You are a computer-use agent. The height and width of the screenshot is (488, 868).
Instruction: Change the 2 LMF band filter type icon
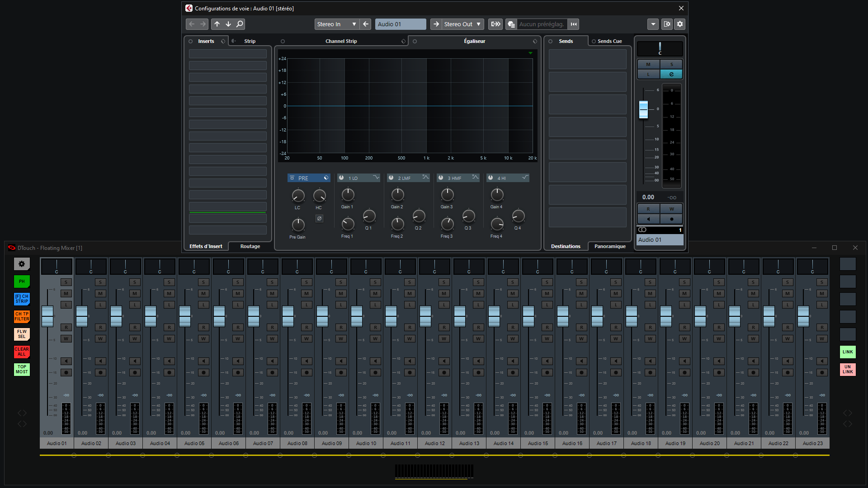(425, 177)
